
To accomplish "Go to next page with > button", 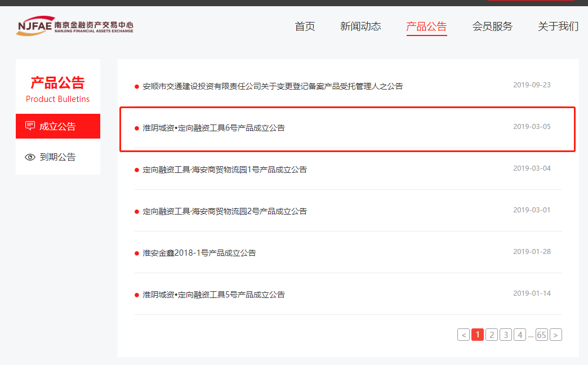I will pyautogui.click(x=556, y=335).
